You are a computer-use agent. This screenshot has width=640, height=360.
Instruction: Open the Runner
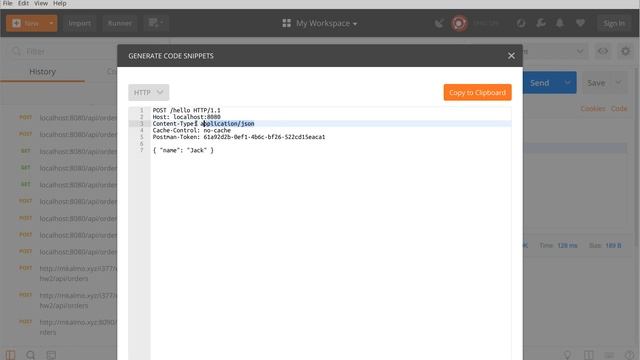click(120, 23)
